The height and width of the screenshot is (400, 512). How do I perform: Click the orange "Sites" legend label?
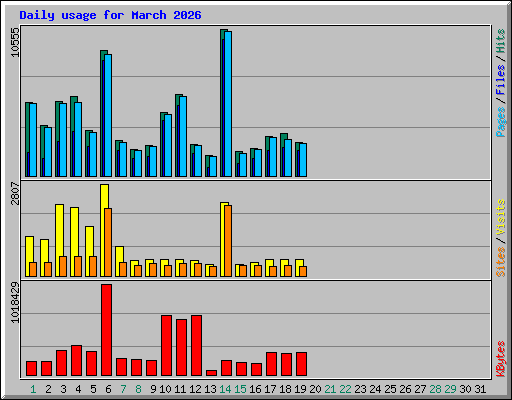501,262
